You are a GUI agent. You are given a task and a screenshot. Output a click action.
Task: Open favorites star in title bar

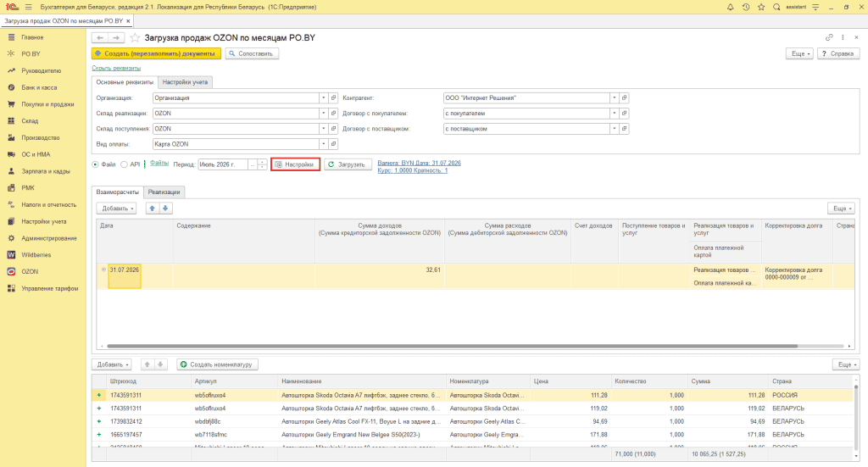761,7
